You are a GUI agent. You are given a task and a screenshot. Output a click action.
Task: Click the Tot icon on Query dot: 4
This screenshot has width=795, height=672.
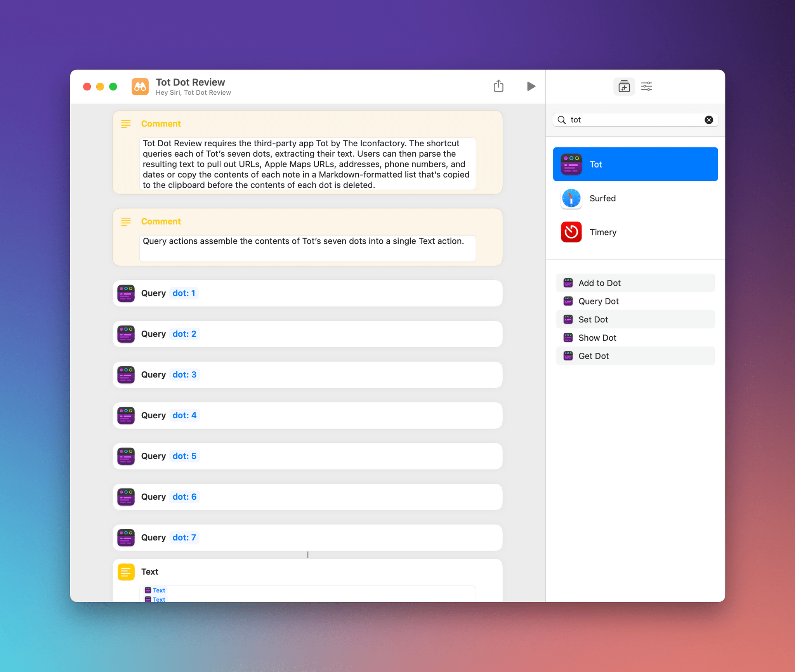tap(126, 416)
